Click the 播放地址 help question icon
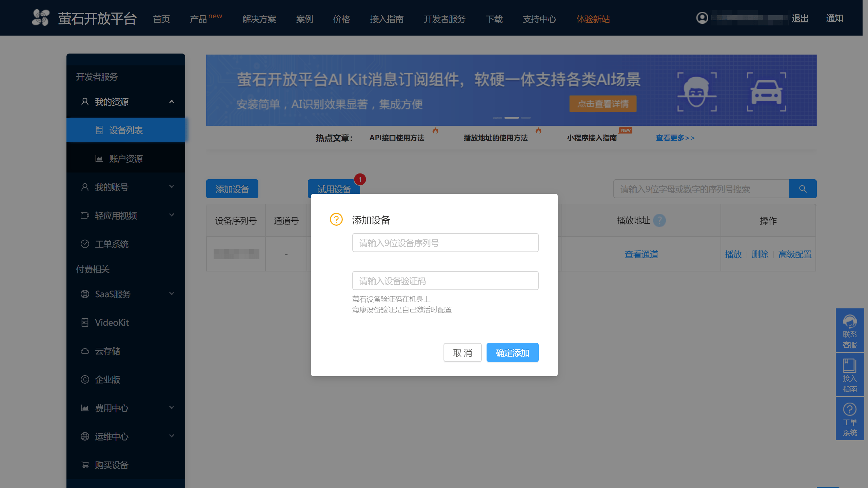This screenshot has height=488, width=868. click(660, 220)
